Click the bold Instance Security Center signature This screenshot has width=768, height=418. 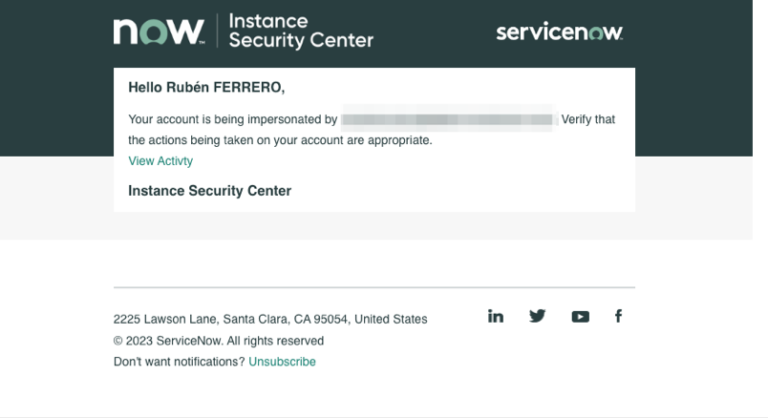coord(210,190)
